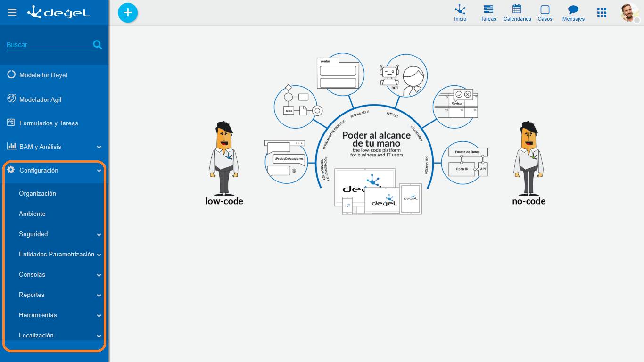Open Organización submenu item
This screenshot has width=644, height=362.
coord(37,193)
